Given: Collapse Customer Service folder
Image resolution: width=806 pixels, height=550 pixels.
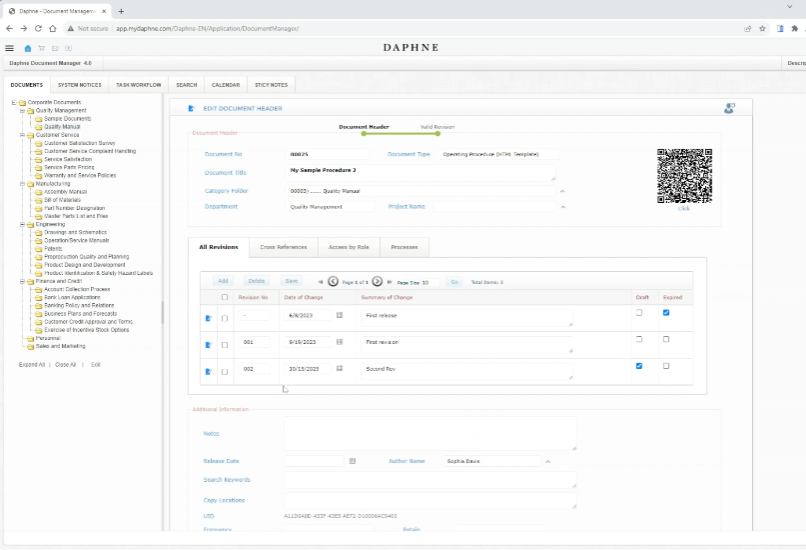Looking at the screenshot, I should click(x=22, y=135).
